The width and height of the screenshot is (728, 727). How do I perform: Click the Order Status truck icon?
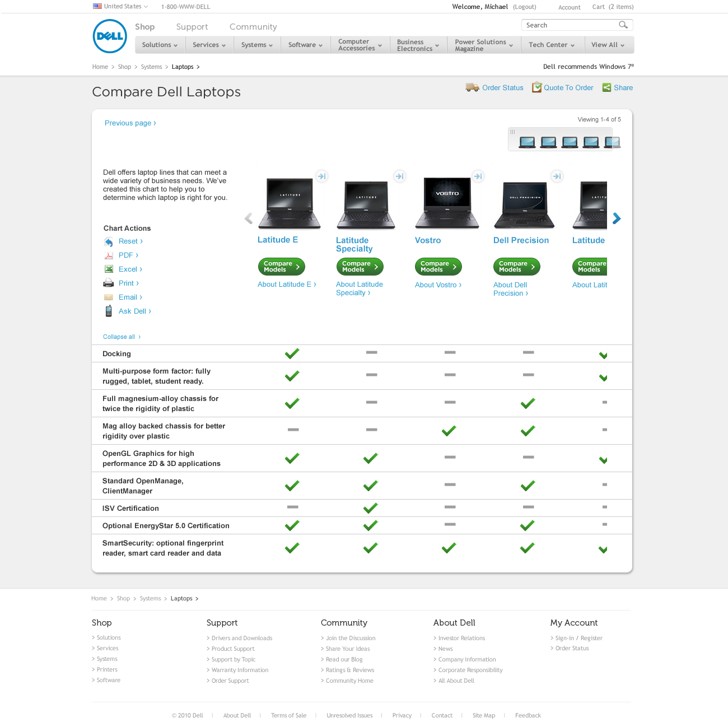coord(472,87)
